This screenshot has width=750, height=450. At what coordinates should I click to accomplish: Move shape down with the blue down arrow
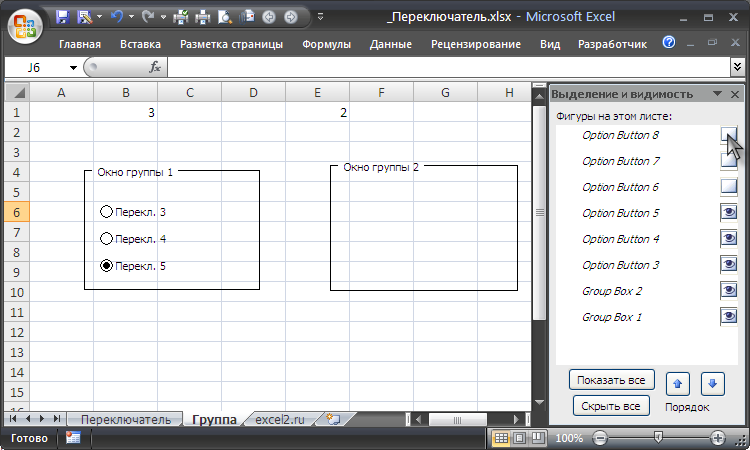click(x=712, y=382)
